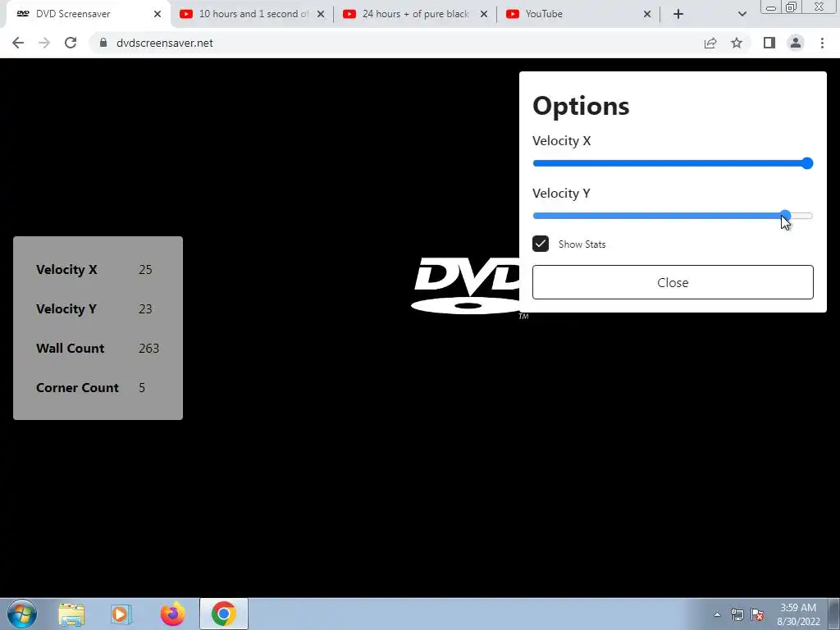Open a new browser tab
This screenshot has width=840, height=630.
pos(678,14)
